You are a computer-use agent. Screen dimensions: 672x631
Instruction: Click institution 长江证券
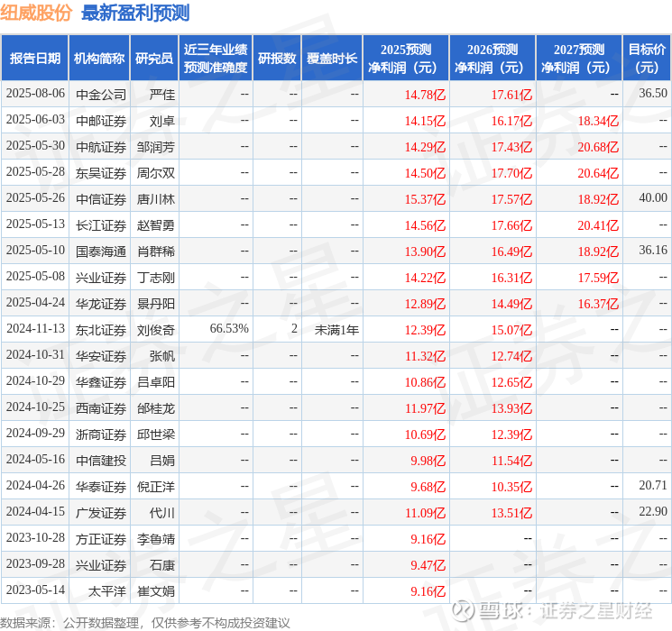tap(101, 225)
